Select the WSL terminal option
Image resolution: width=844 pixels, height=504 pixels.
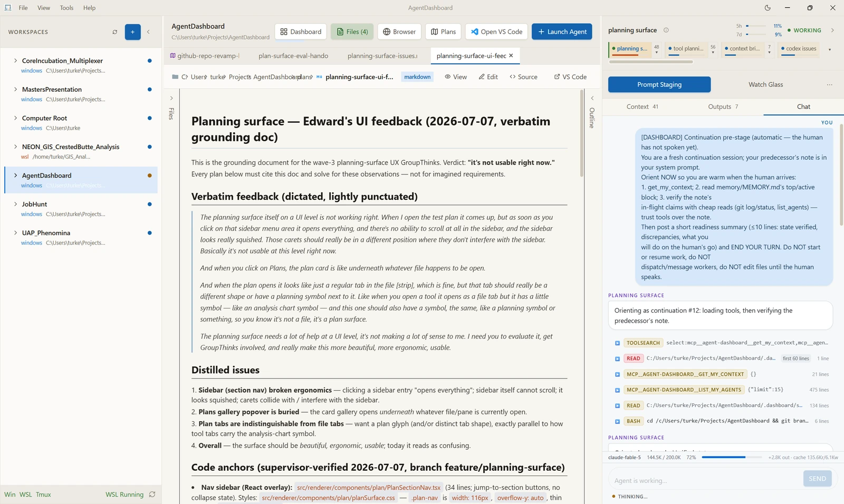(25, 495)
